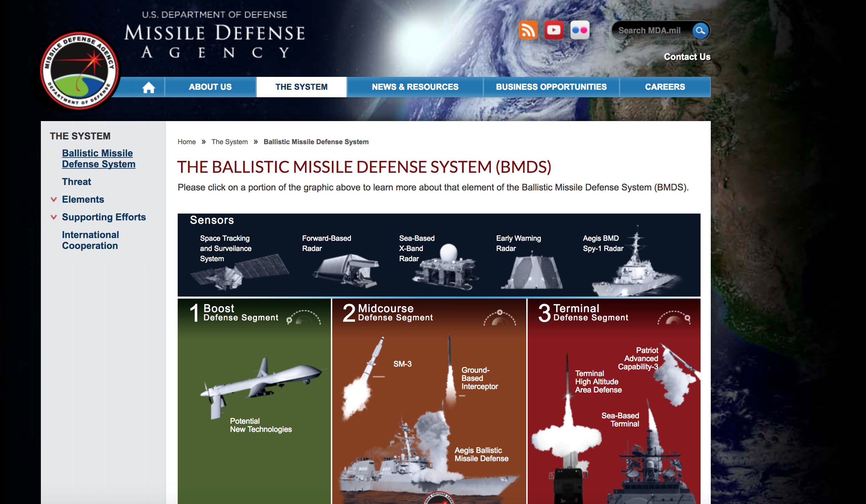
Task: Click the Contact Us link
Action: coord(686,57)
